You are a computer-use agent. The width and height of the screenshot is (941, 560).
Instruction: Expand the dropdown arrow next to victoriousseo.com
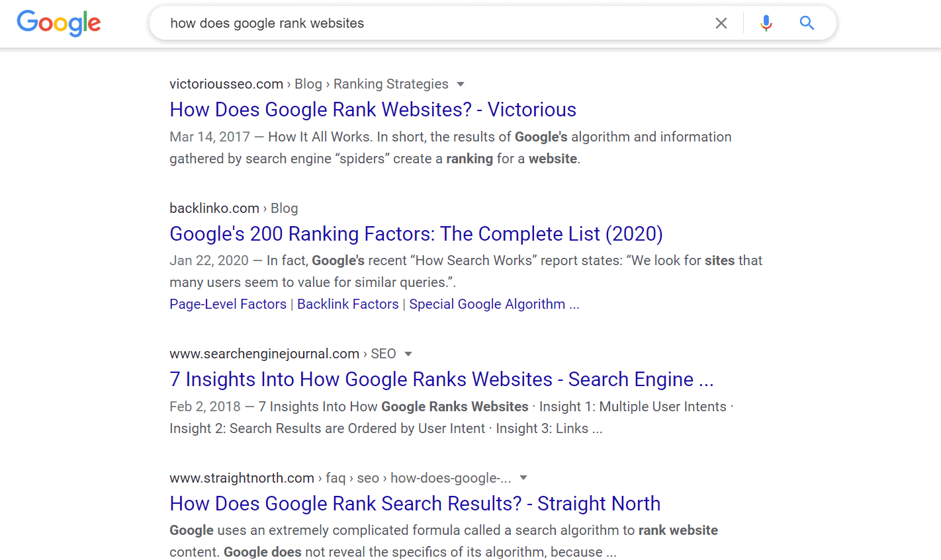[x=461, y=84]
